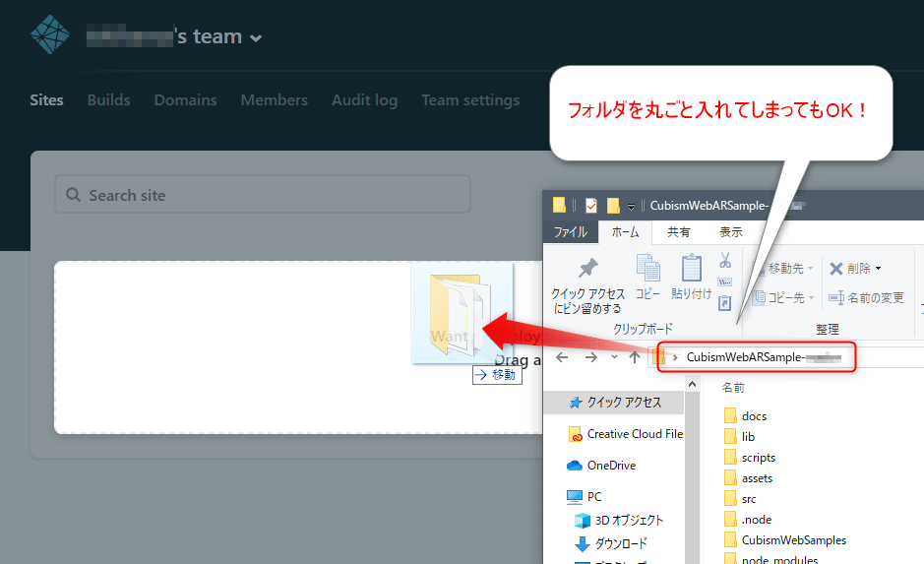
Task: Open the 共有 ribbon tab
Action: click(679, 232)
